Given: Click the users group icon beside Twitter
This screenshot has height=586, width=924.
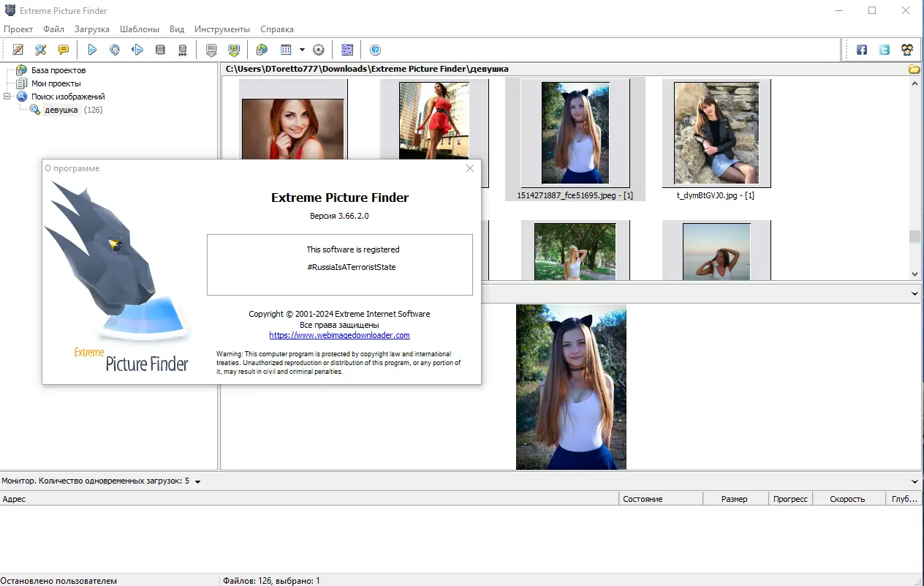Looking at the screenshot, I should point(907,50).
